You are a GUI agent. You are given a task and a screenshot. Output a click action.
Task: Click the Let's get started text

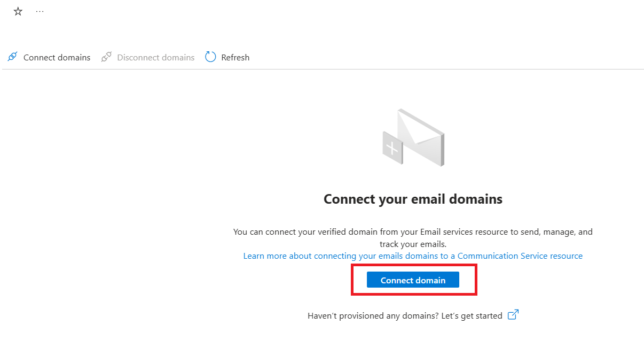pos(472,316)
